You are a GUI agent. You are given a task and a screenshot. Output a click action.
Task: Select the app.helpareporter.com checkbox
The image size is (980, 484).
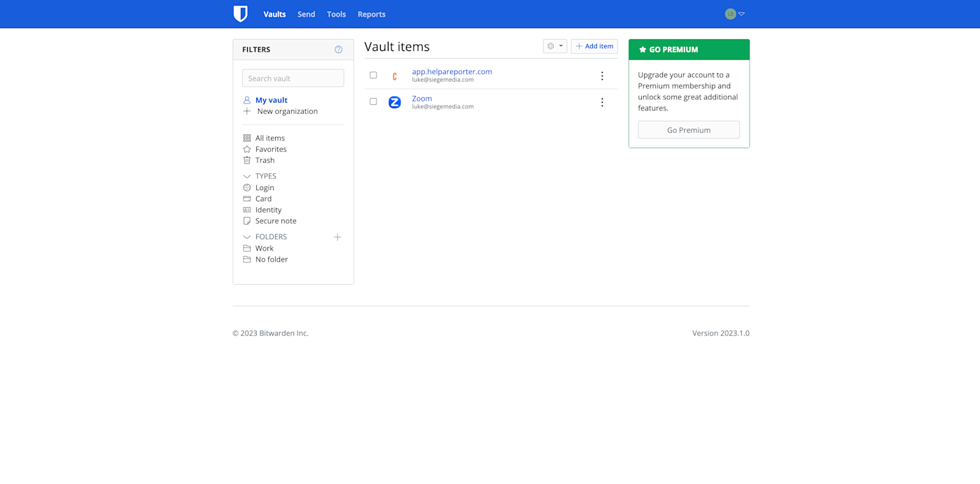373,75
